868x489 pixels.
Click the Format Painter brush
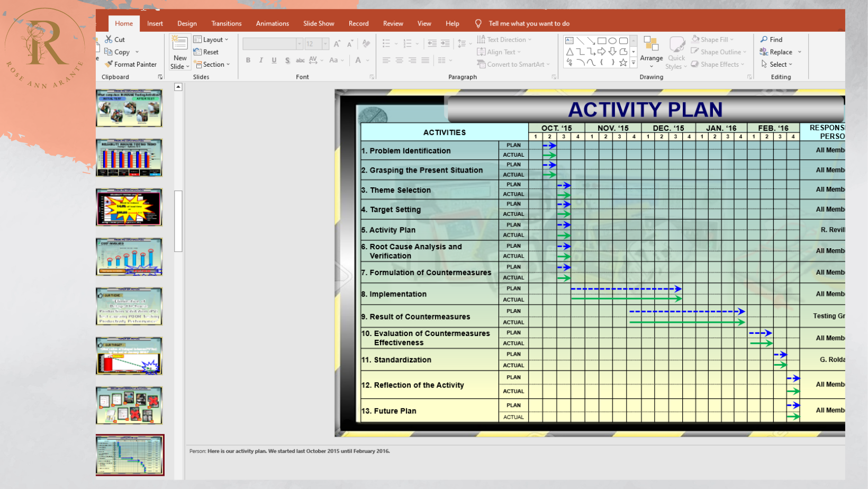tap(131, 65)
